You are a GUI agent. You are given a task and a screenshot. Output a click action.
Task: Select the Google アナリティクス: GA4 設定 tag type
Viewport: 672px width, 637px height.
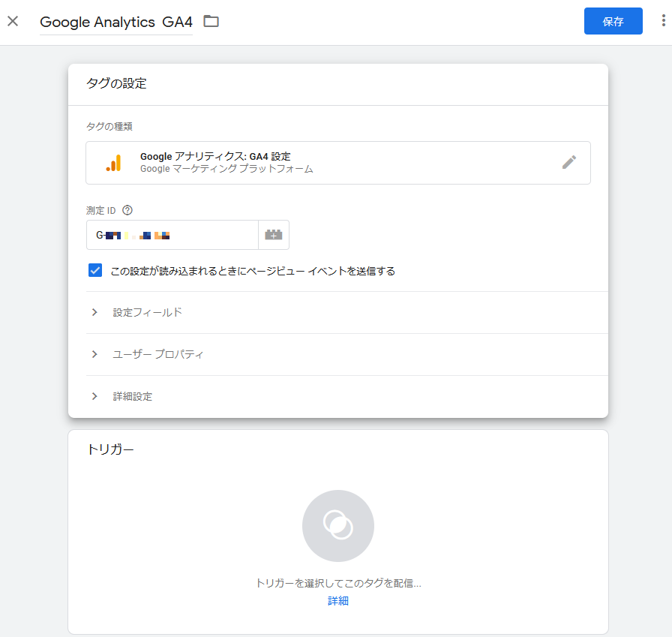338,163
